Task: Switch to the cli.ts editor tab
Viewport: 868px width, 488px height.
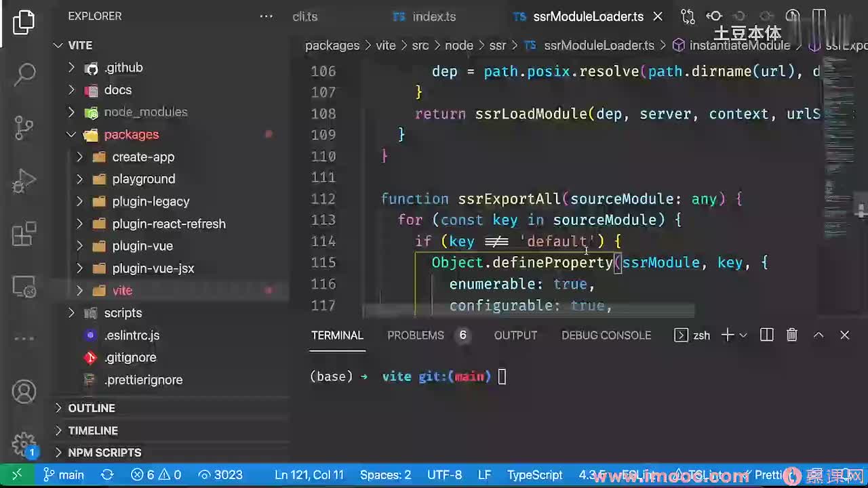Action: coord(305,16)
